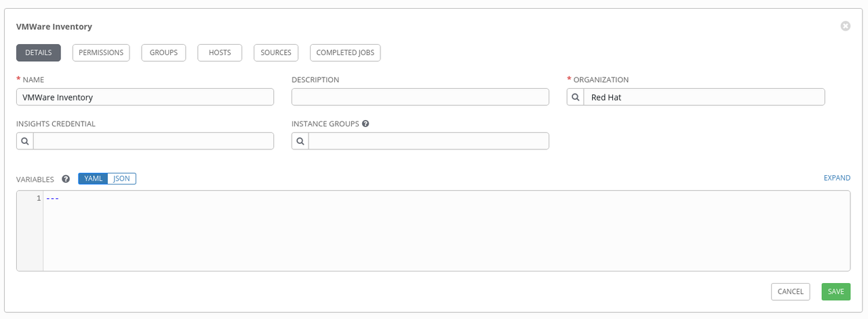
Task: Click the Organization field showing Red Hat
Action: point(705,97)
